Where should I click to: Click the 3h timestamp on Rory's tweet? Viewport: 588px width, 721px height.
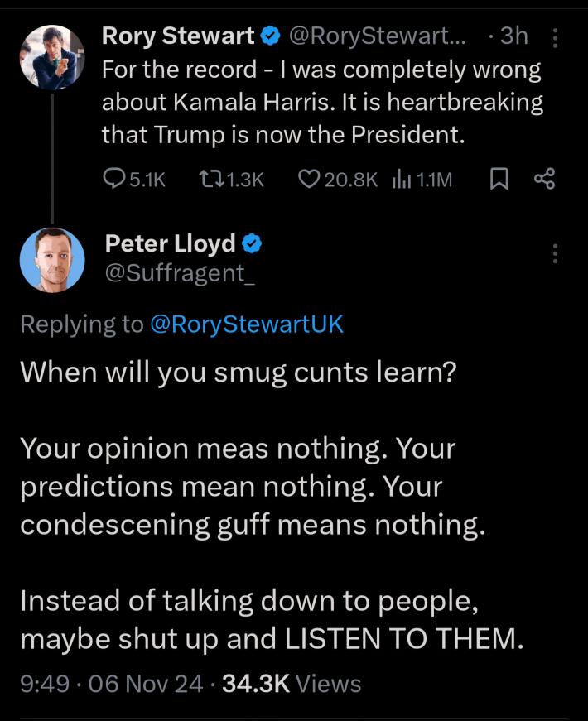(x=513, y=36)
